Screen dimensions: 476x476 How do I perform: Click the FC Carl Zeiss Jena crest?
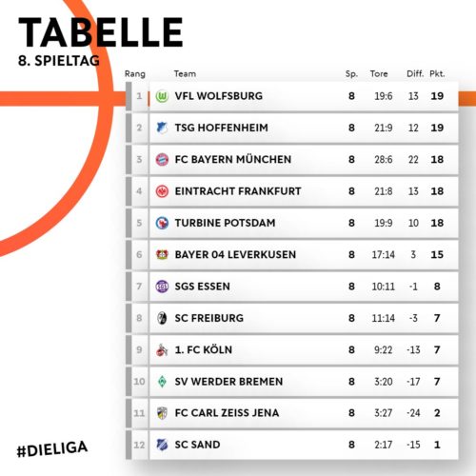coord(162,413)
